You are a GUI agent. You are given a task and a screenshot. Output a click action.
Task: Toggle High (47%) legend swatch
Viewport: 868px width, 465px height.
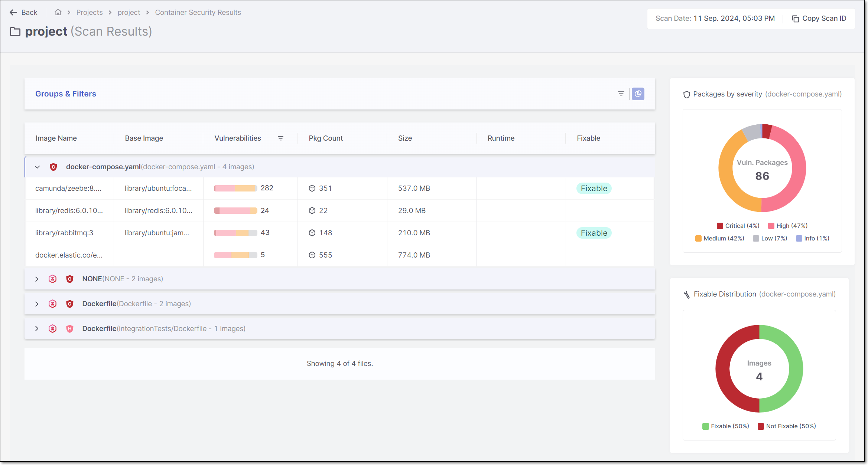(x=771, y=226)
